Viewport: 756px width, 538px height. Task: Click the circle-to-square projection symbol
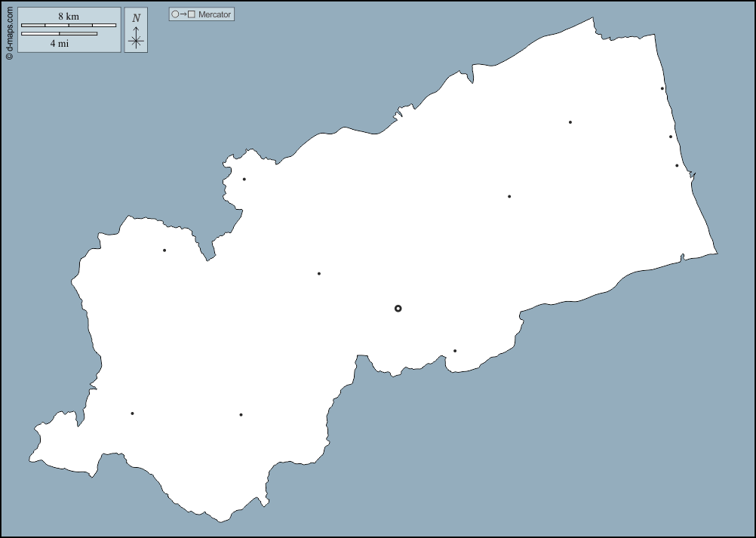(x=183, y=14)
